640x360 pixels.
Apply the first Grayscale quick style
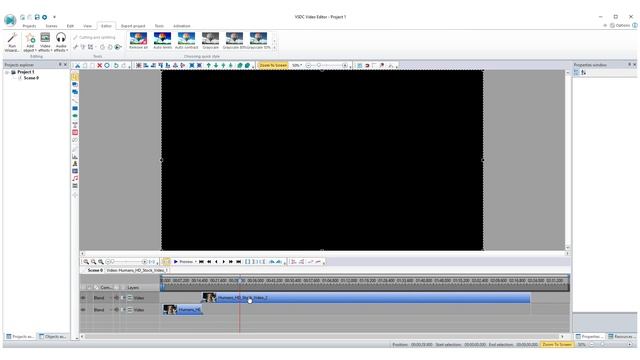pos(211,41)
